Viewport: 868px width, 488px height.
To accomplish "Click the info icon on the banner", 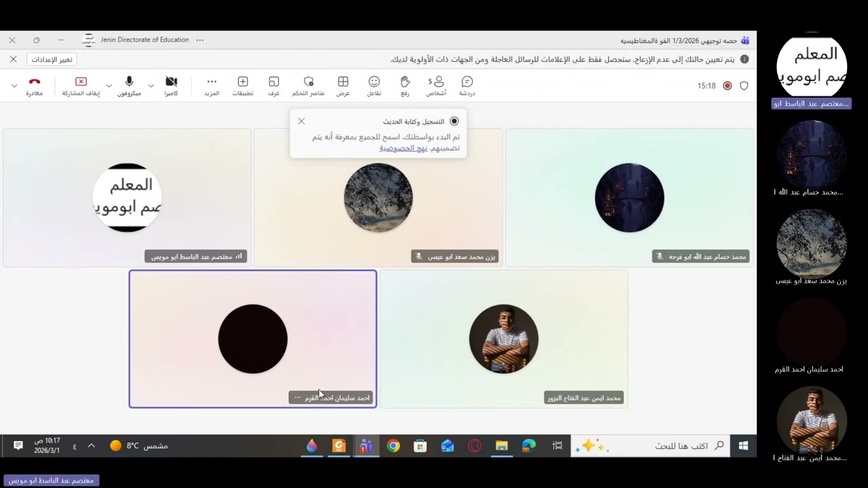I will click(x=744, y=60).
